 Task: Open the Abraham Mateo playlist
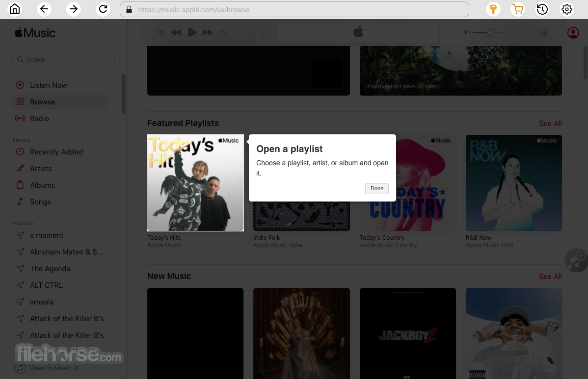pos(60,252)
